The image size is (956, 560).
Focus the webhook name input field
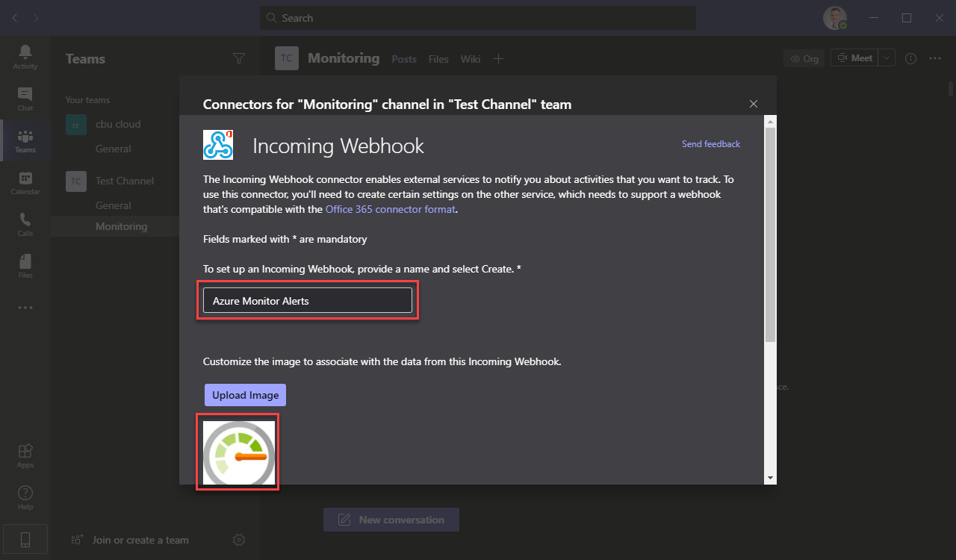pyautogui.click(x=308, y=300)
